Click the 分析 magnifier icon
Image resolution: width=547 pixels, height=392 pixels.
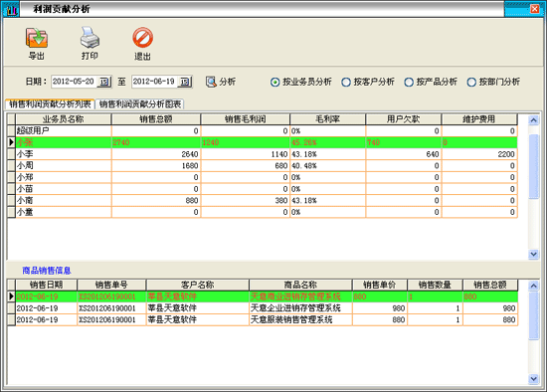[211, 82]
